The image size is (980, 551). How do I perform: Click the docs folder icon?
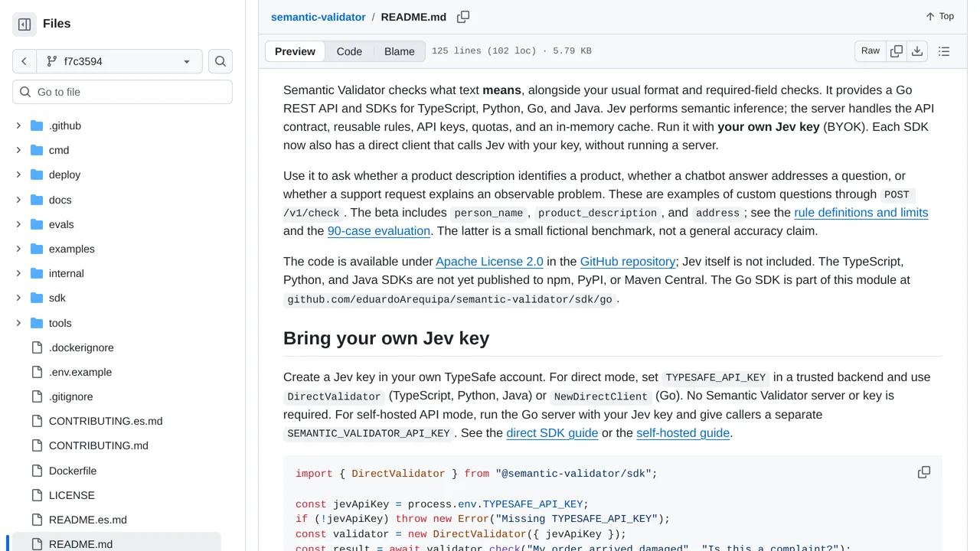pyautogui.click(x=37, y=200)
